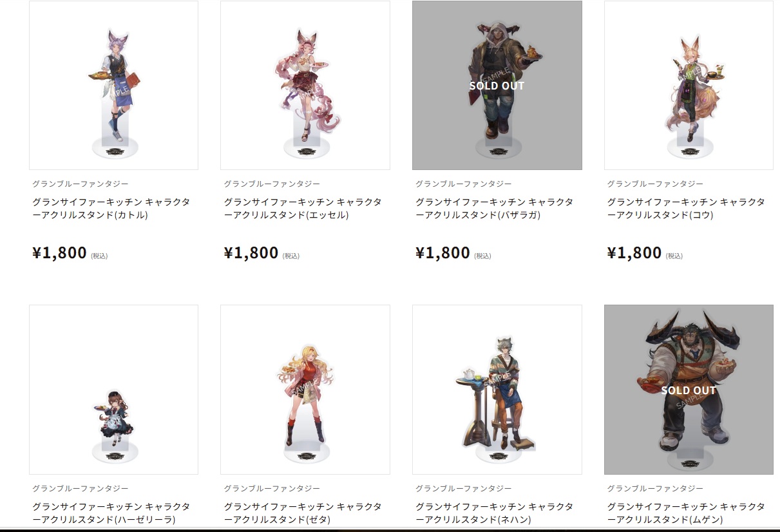Click the ¥1,800 price under the エッセル item
Screen dimensions: 780x532
(x=251, y=252)
